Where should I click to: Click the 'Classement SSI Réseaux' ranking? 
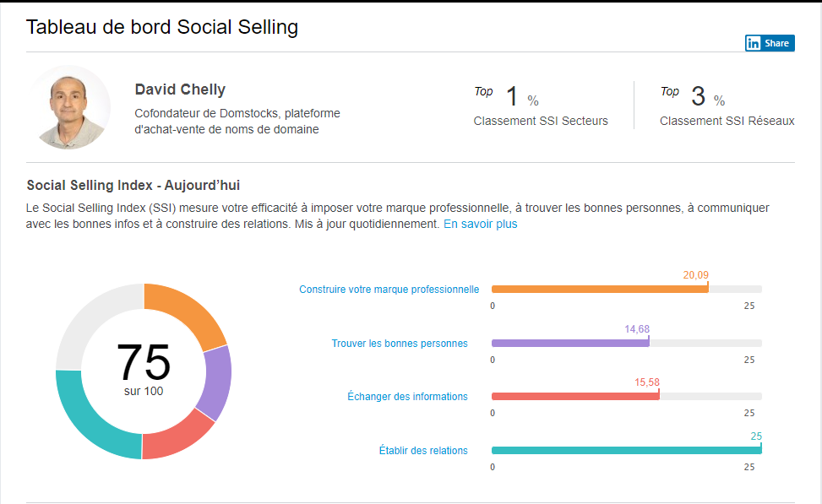click(727, 121)
